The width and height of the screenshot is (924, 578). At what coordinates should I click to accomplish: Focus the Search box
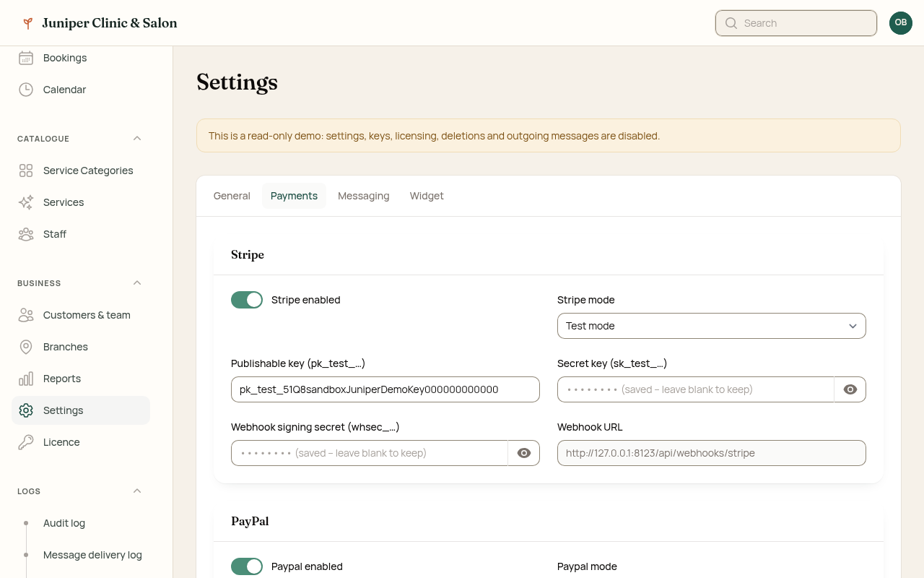pyautogui.click(x=796, y=23)
